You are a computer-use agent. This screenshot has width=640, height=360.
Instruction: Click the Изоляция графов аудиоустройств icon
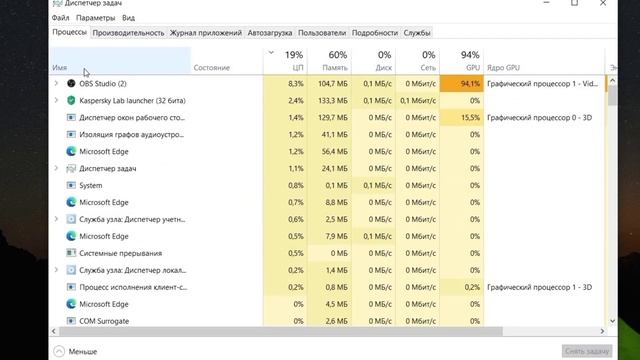71,134
